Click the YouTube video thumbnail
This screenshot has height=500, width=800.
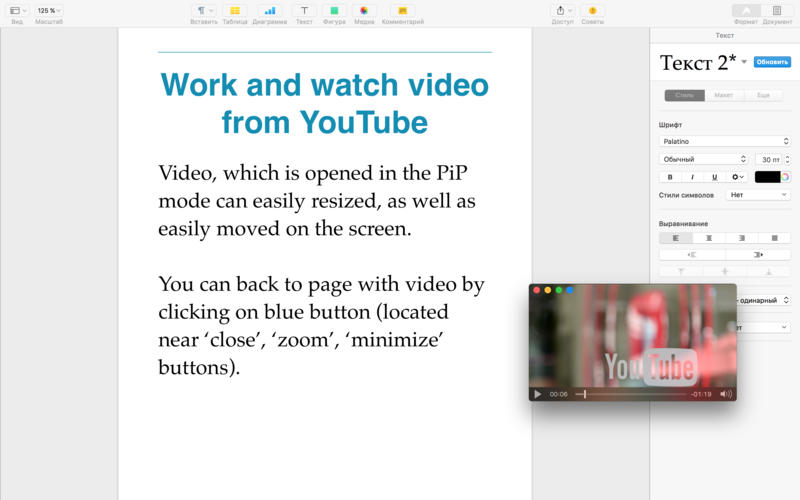pos(633,342)
